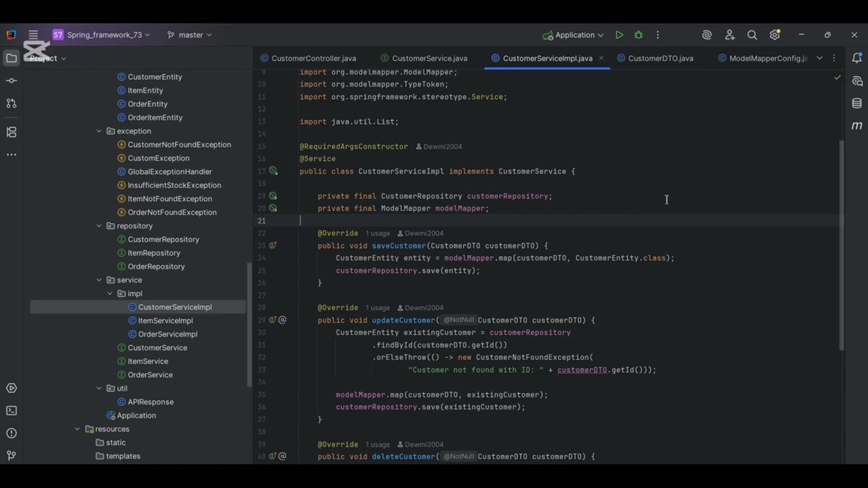Collapse the impl folder
The width and height of the screenshot is (868, 488).
click(110, 293)
